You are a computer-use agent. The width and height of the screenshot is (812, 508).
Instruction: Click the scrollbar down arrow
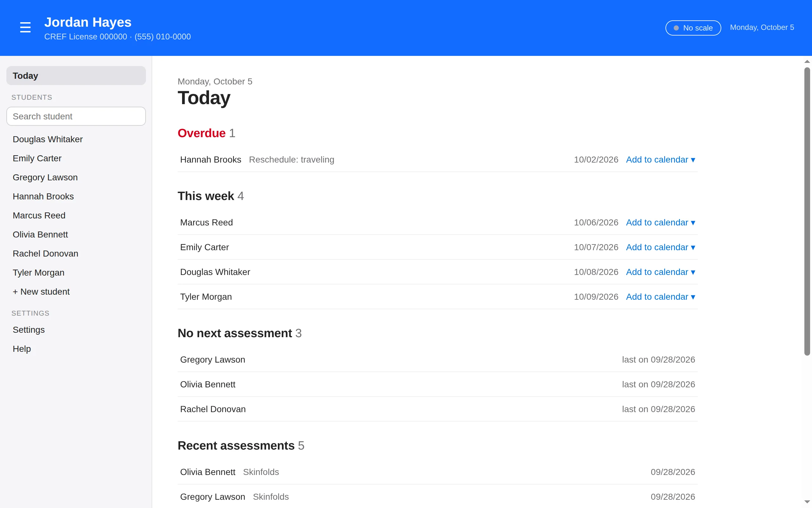(807, 502)
